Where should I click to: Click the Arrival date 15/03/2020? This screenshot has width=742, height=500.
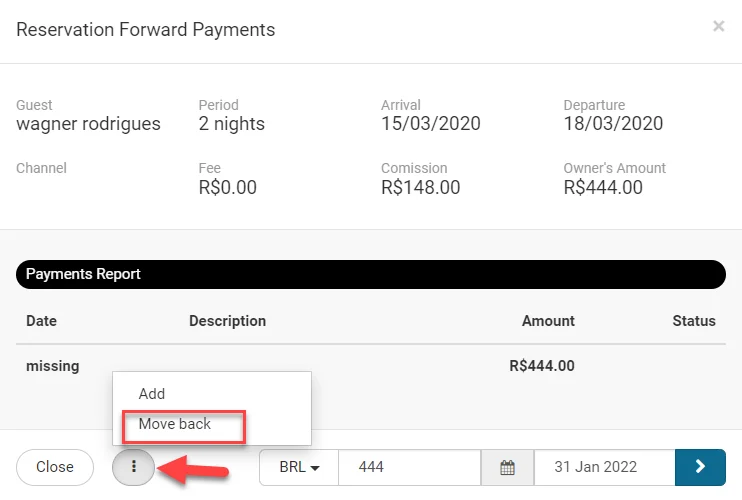click(x=430, y=124)
